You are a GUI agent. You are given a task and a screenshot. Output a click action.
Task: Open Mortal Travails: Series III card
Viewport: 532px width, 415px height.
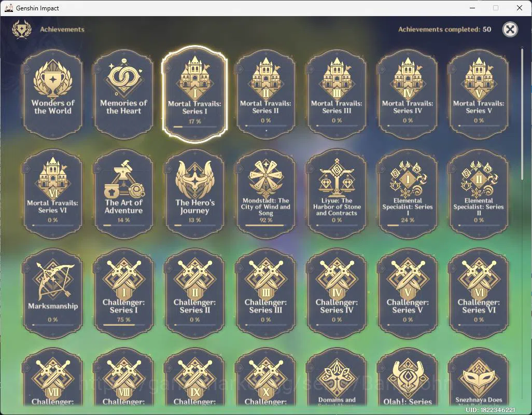[337, 94]
